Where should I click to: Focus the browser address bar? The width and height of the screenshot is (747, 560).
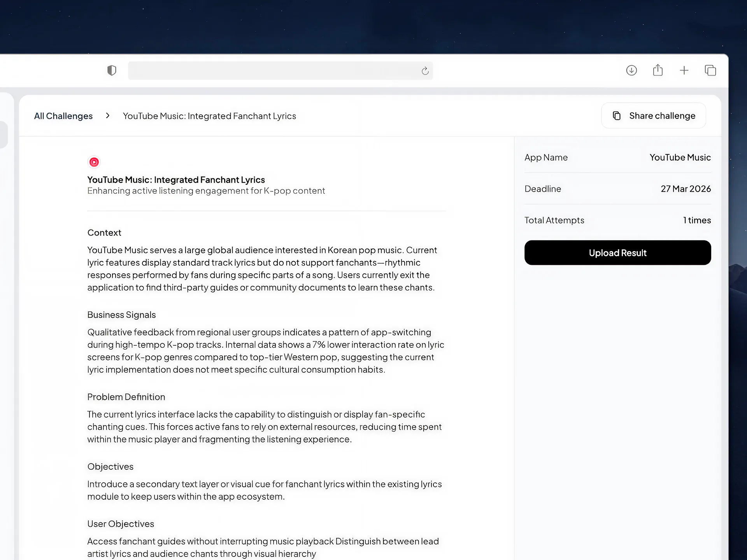click(x=280, y=70)
